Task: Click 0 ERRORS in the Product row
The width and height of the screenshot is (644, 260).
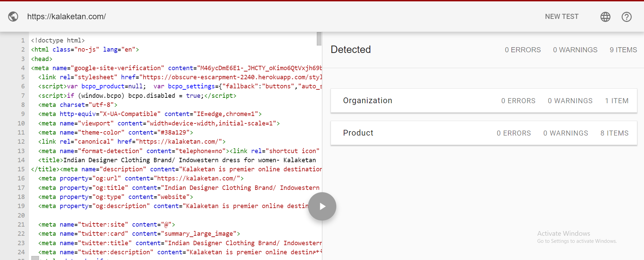Action: point(514,133)
